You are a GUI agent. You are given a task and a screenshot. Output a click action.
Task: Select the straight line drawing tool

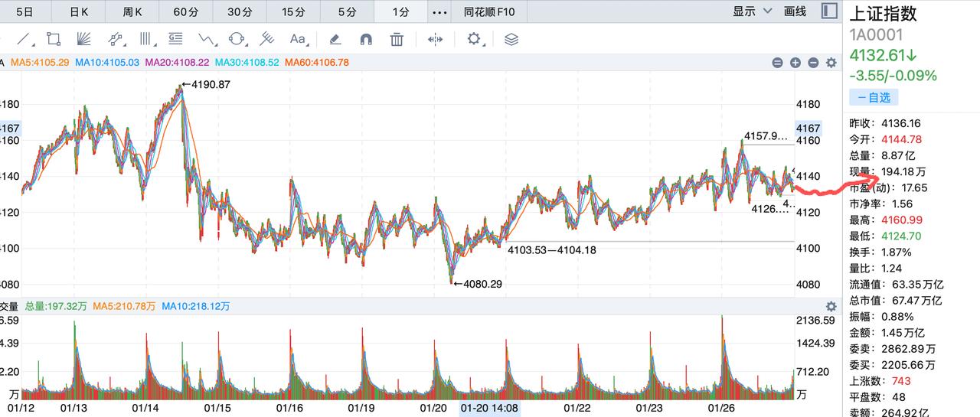tap(24, 38)
